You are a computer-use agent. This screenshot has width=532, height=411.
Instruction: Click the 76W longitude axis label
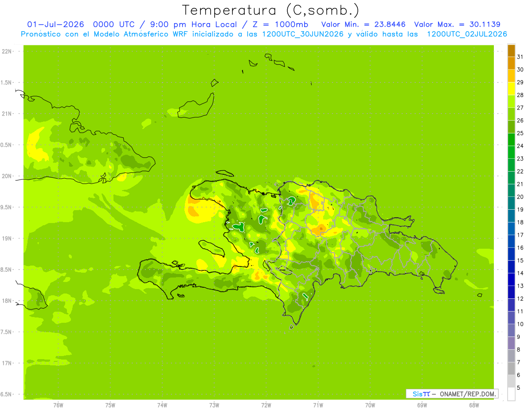click(x=58, y=405)
